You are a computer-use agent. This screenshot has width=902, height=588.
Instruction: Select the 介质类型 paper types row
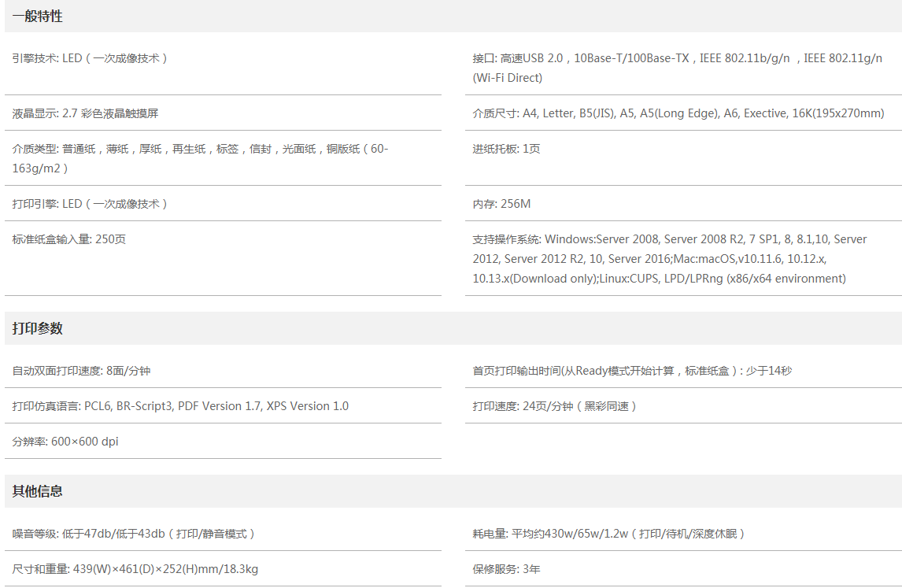(x=200, y=158)
